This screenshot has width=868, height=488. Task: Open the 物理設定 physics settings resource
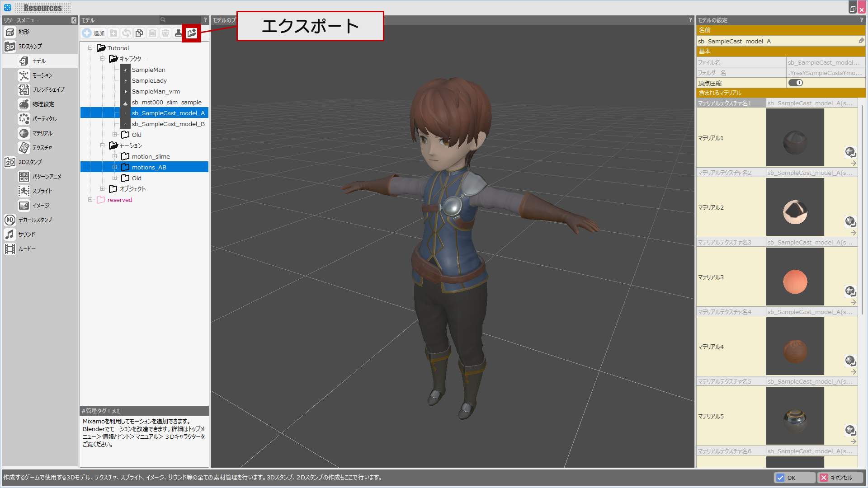[43, 104]
